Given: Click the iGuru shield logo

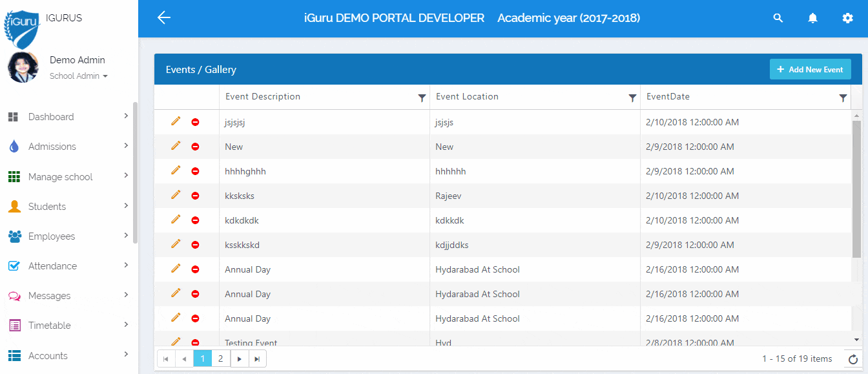Looking at the screenshot, I should point(23,30).
